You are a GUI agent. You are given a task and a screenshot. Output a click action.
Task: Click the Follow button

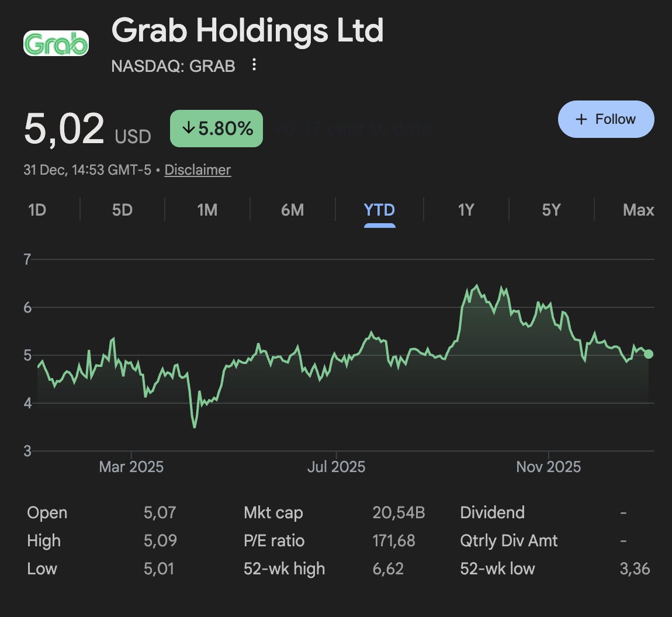606,119
